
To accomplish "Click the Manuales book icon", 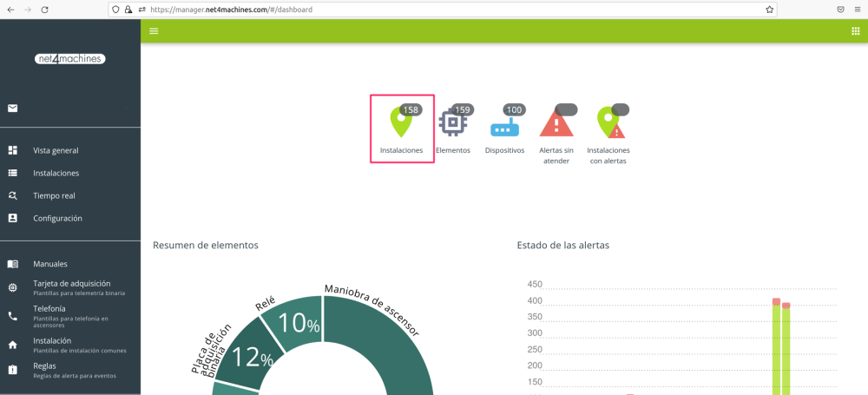I will pos(13,264).
